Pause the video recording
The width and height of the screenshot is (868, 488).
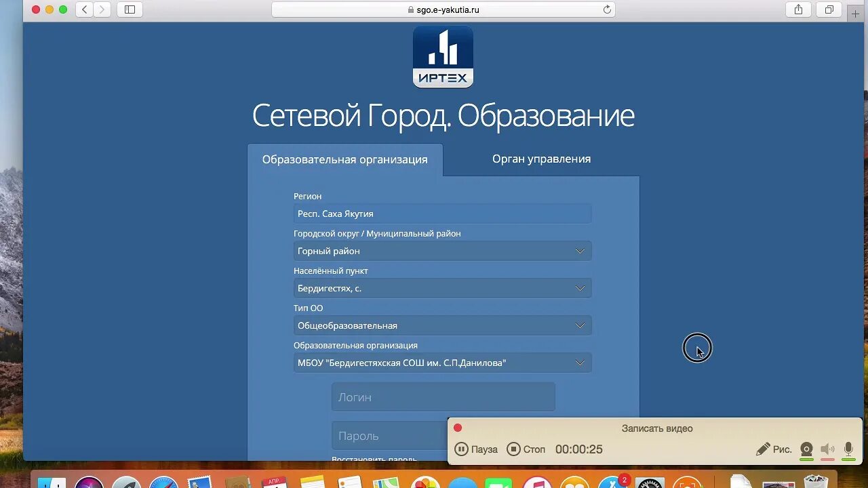click(x=476, y=449)
